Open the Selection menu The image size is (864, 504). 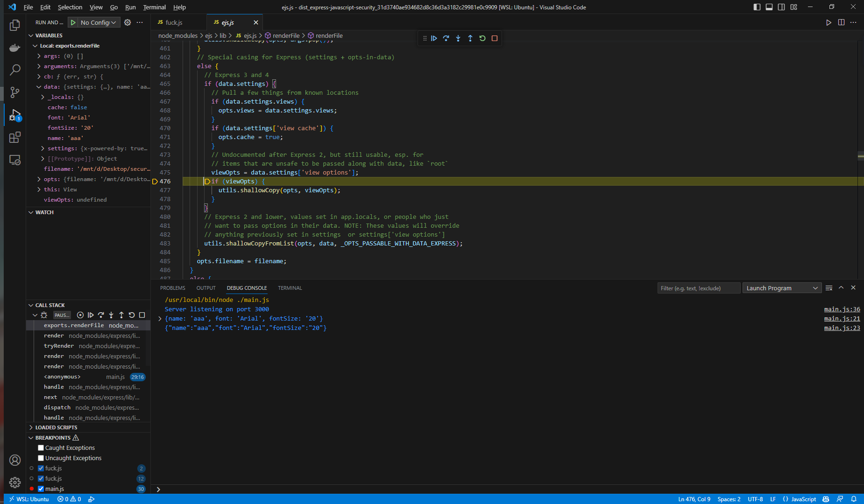click(70, 7)
